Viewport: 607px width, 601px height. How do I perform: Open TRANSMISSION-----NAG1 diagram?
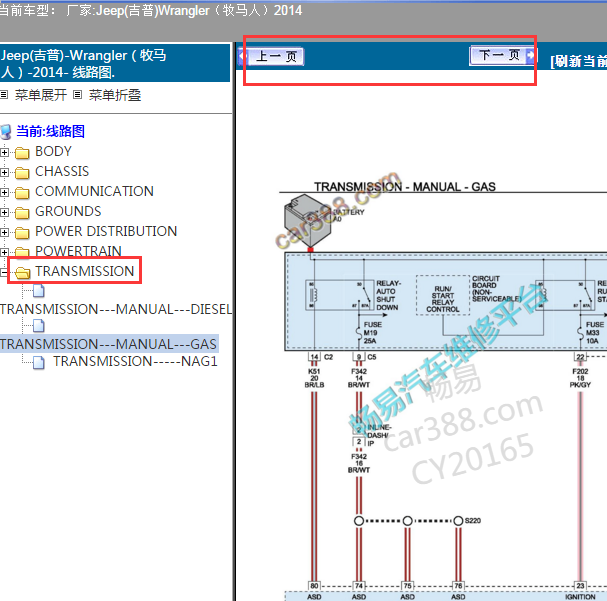(135, 361)
